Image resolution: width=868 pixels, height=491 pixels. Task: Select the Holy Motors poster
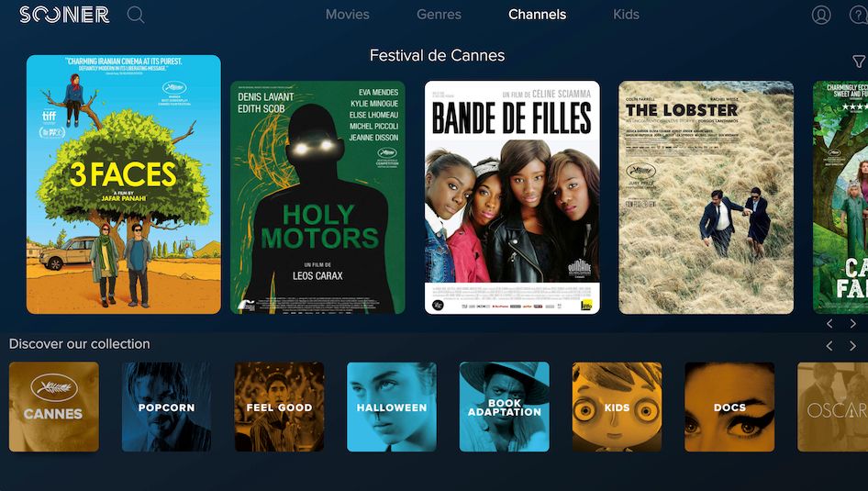[317, 197]
